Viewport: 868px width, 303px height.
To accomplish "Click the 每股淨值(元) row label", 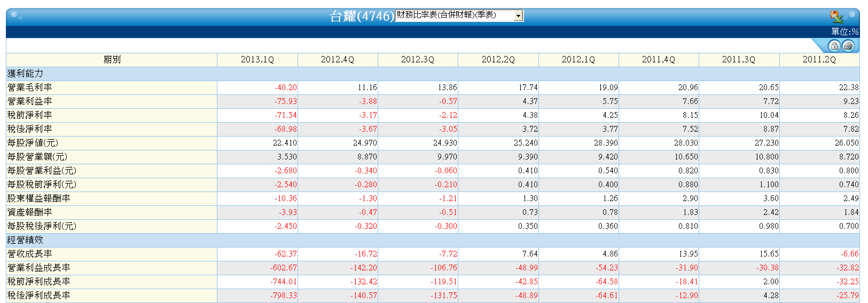I will [x=33, y=143].
